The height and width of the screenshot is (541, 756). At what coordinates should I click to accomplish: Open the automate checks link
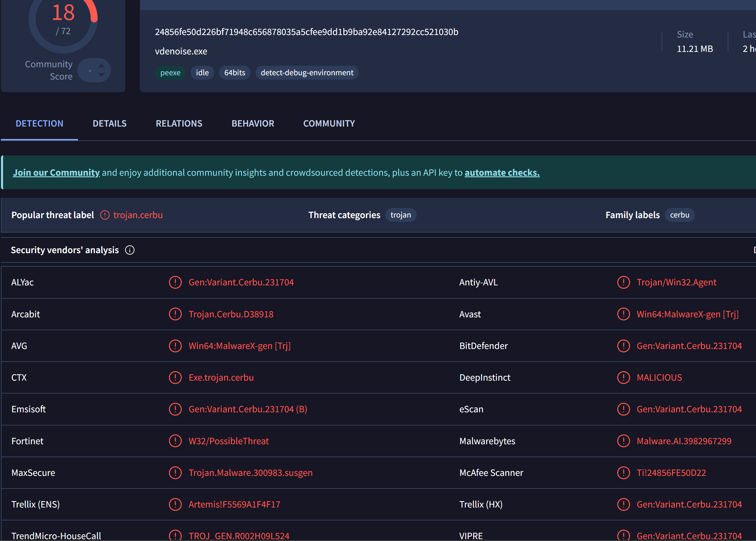pyautogui.click(x=502, y=173)
